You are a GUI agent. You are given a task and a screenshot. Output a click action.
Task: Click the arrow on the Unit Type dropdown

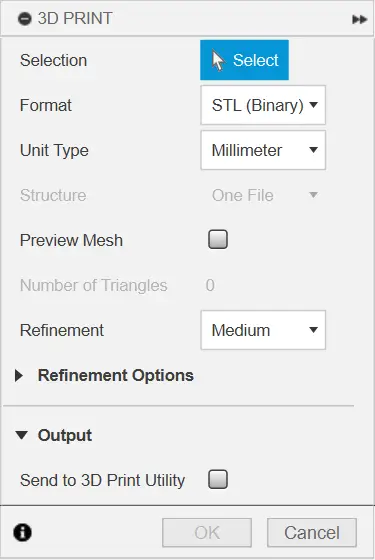click(x=314, y=150)
